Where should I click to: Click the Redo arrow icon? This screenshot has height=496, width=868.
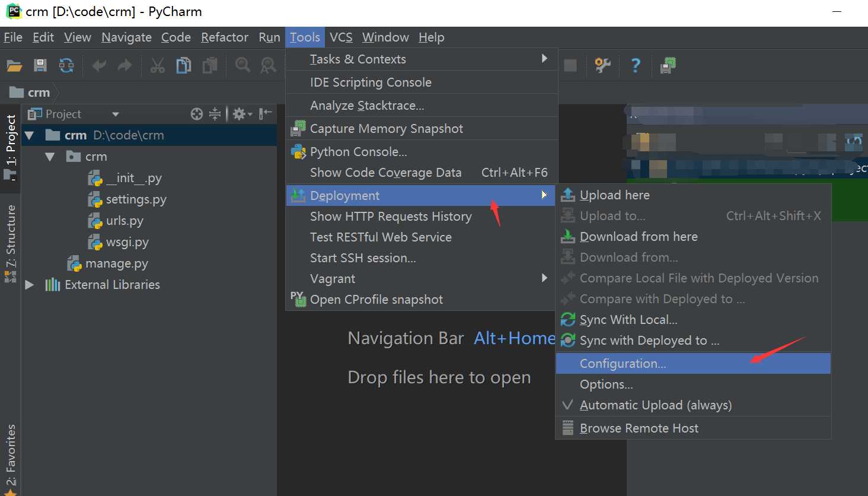(125, 65)
